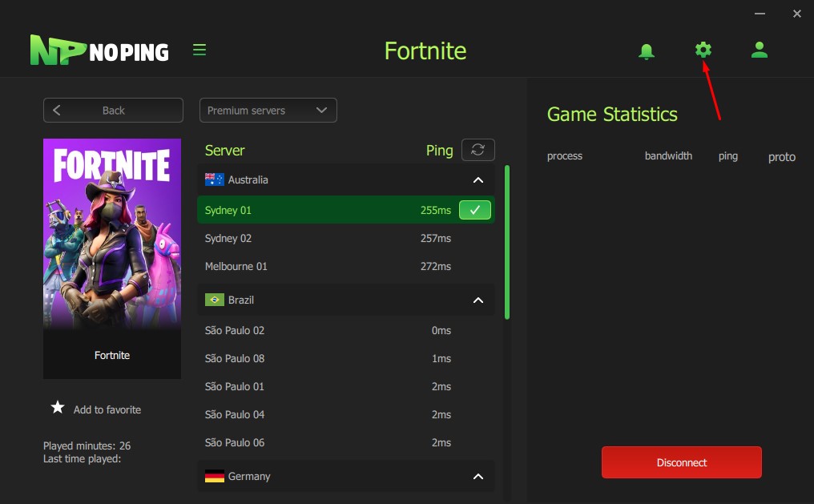Minimize the NoPing window
Image resolution: width=814 pixels, height=504 pixels.
(760, 14)
